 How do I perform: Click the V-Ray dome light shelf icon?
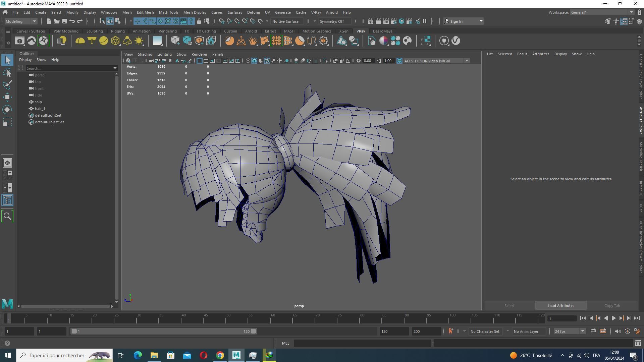click(80, 41)
